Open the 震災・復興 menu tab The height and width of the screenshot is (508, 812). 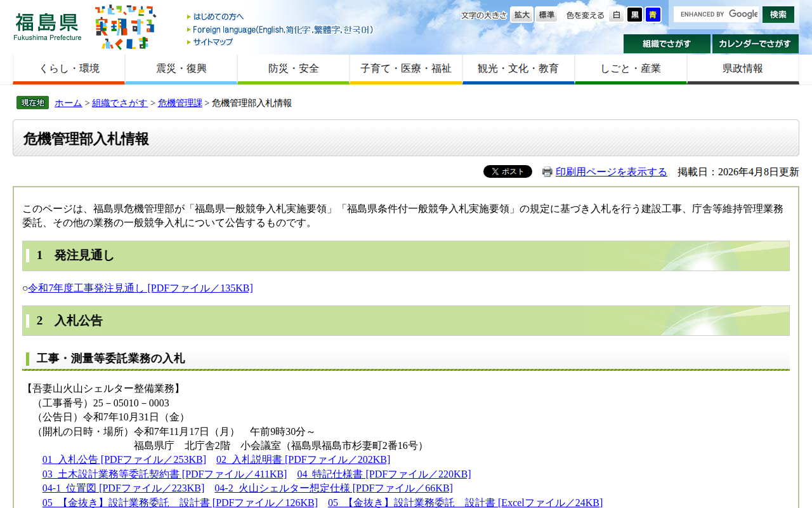click(x=181, y=69)
